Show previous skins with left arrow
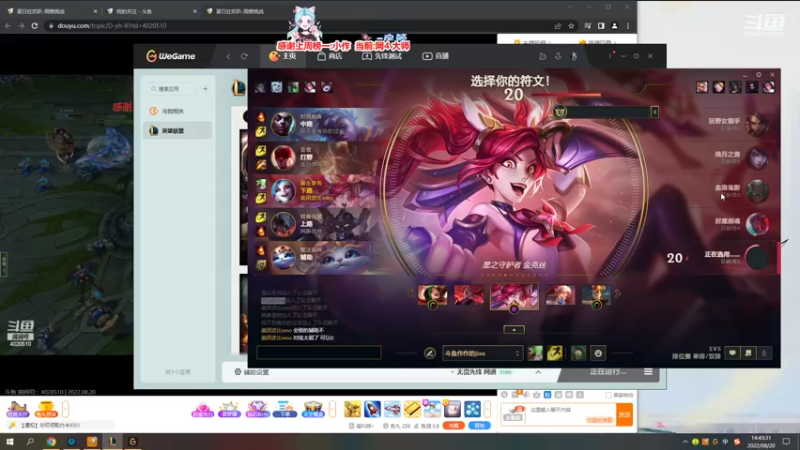This screenshot has width=800, height=450. (x=411, y=294)
